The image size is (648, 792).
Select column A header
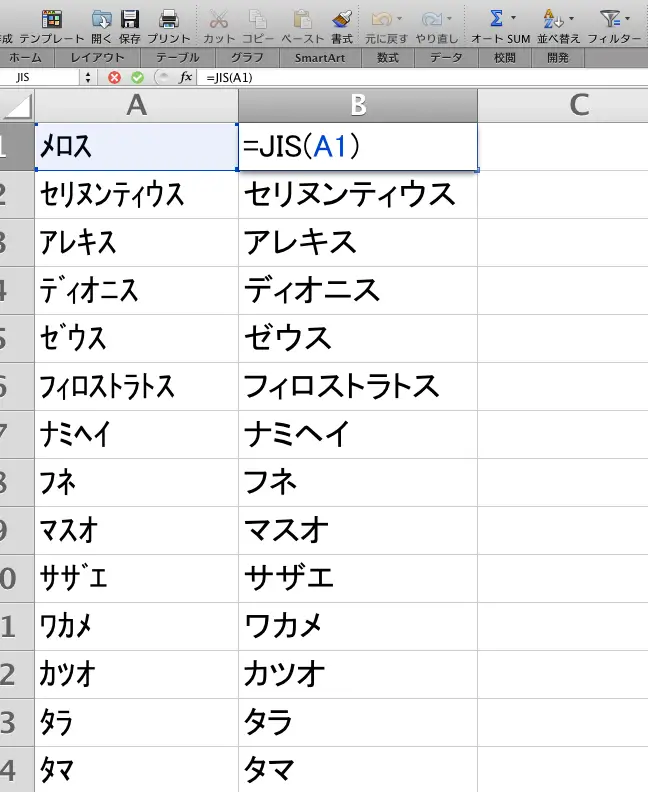[x=136, y=105]
